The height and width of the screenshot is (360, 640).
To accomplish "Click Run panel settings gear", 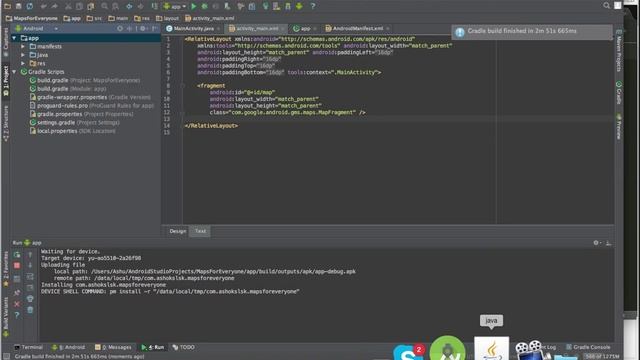I will (x=596, y=242).
